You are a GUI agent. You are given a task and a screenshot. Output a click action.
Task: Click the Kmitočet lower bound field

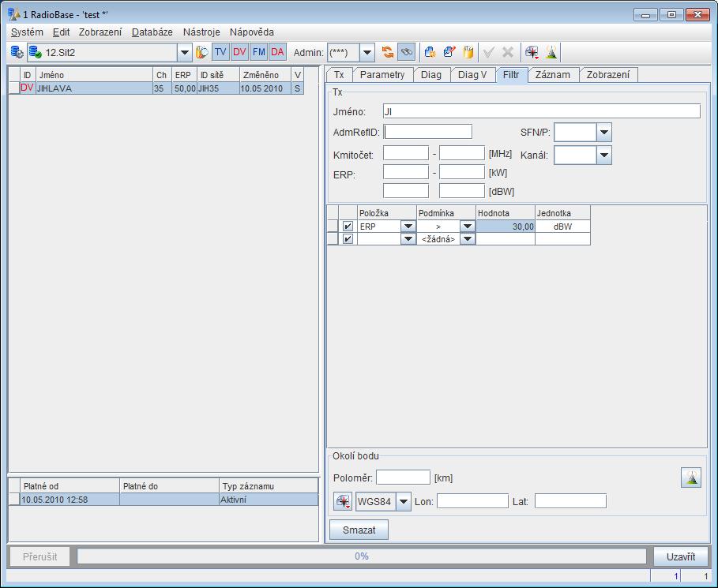click(x=406, y=153)
